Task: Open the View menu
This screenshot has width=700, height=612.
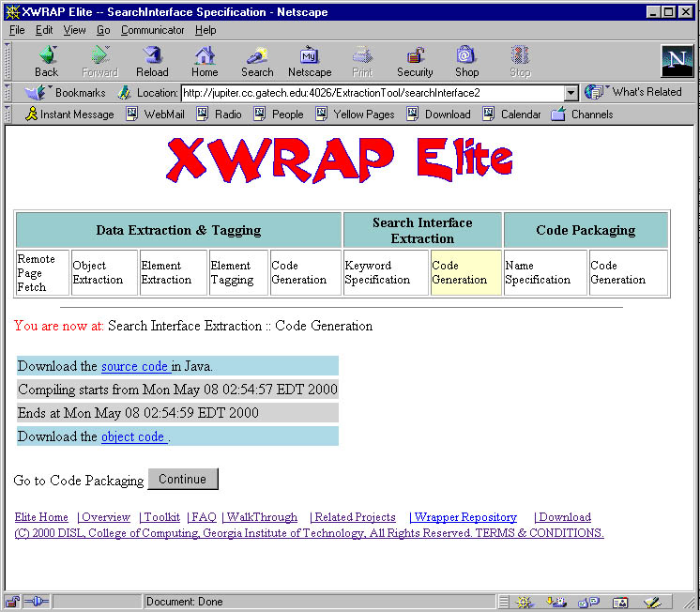Action: pyautogui.click(x=74, y=30)
